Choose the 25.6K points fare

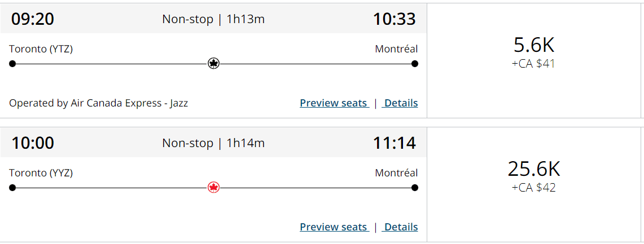[x=534, y=170]
